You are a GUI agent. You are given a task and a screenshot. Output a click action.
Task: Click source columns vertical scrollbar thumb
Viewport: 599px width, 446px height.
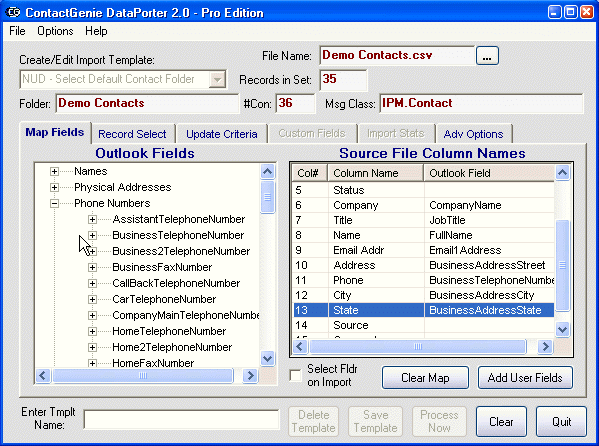click(562, 265)
